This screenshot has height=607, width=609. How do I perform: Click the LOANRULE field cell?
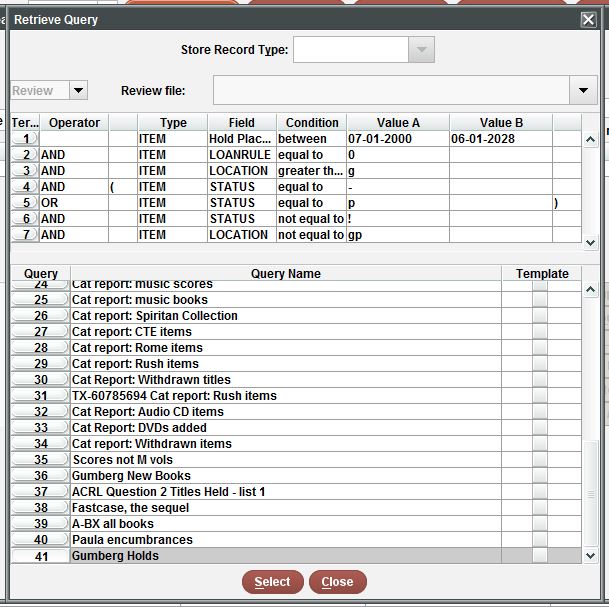(x=242, y=155)
